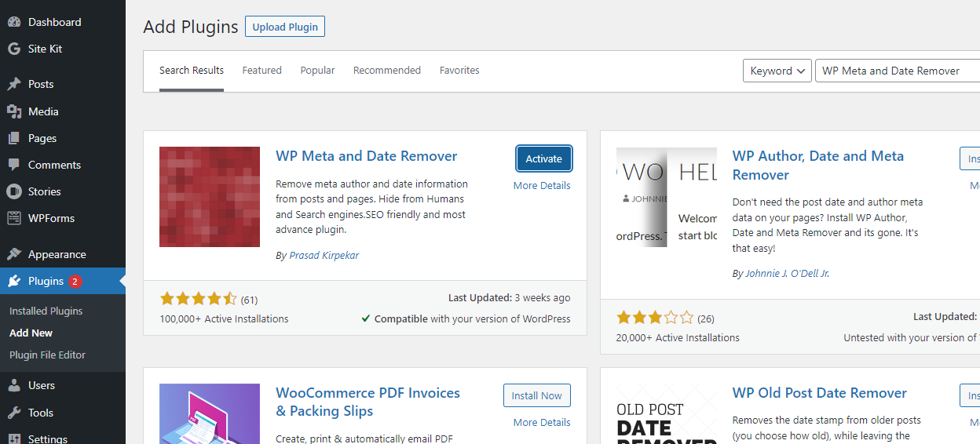Click the Media icon in sidebar
Image resolution: width=980 pixels, height=444 pixels.
[14, 111]
